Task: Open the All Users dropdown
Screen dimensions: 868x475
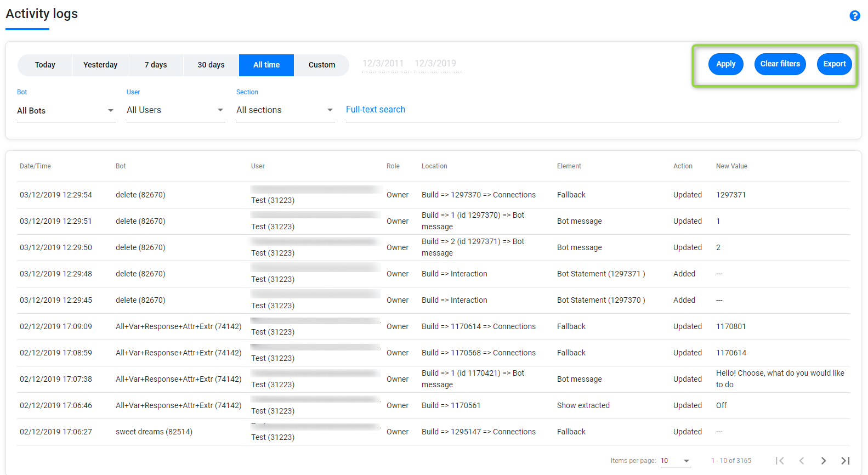Action: coord(176,110)
